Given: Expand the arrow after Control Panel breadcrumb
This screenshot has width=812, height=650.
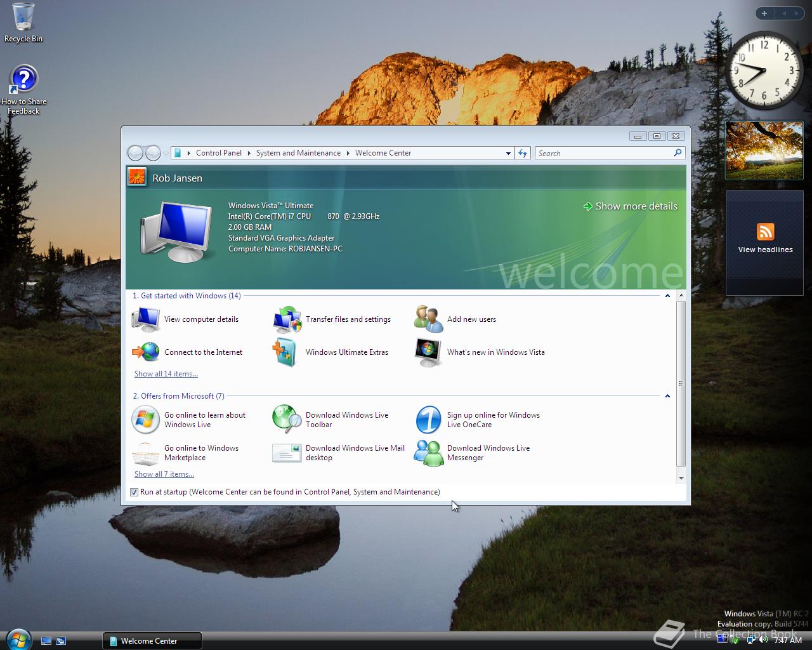Looking at the screenshot, I should click(249, 153).
